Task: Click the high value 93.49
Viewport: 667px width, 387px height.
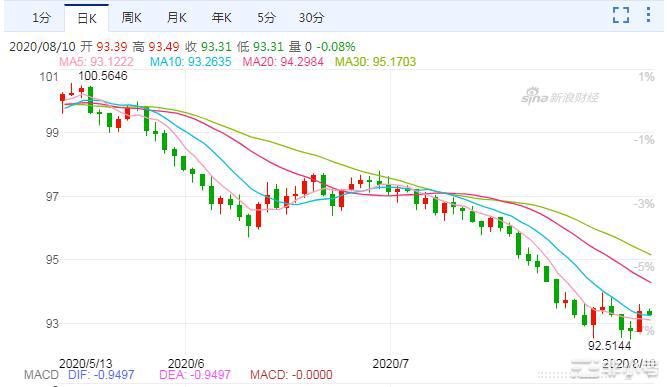Action: pos(164,46)
